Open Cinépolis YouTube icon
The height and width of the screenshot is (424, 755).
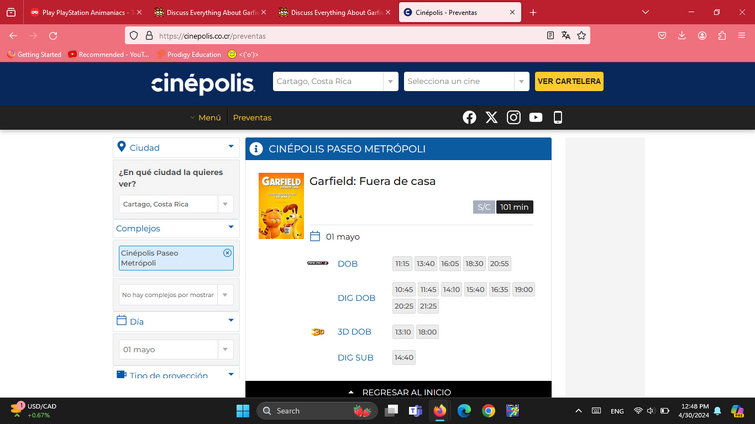535,117
